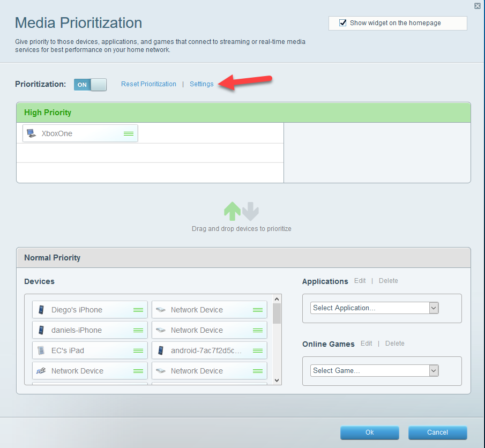The height and width of the screenshot is (448, 485).
Task: Open Media Prioritization Settings
Action: (202, 84)
